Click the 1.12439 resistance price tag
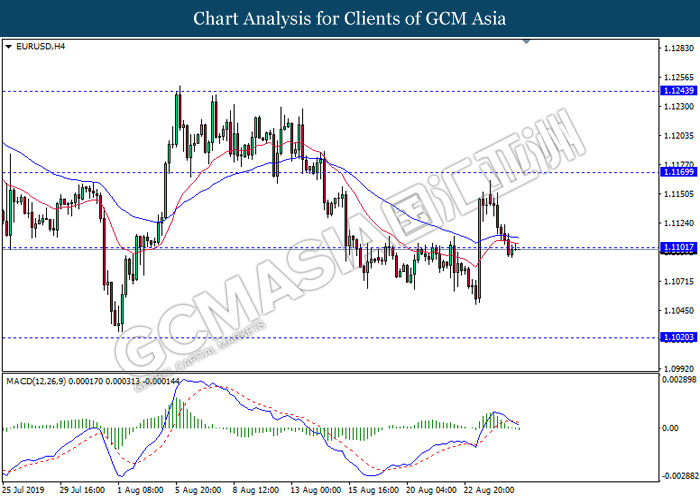Image resolution: width=700 pixels, height=500 pixels. (x=675, y=91)
